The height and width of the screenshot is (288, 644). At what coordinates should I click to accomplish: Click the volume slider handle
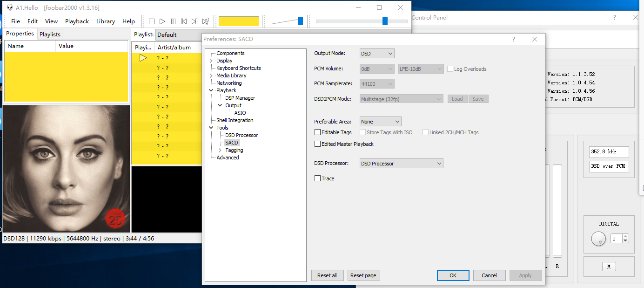coord(300,21)
